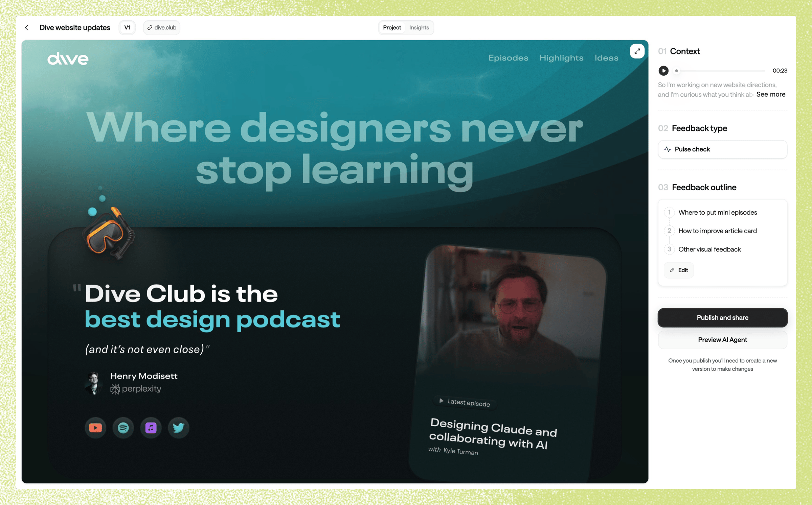The image size is (812, 505).
Task: Click the Feedback type heading
Action: click(699, 128)
